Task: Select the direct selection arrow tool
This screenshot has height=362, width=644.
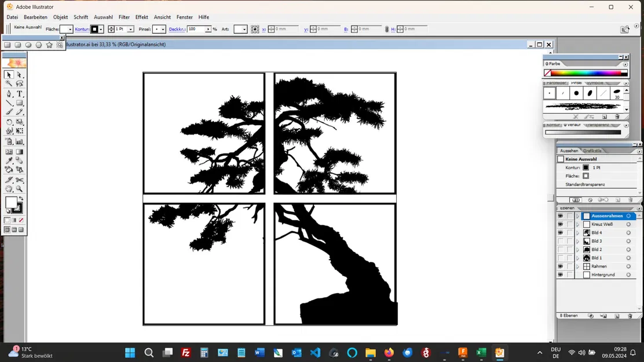Action: pos(19,75)
